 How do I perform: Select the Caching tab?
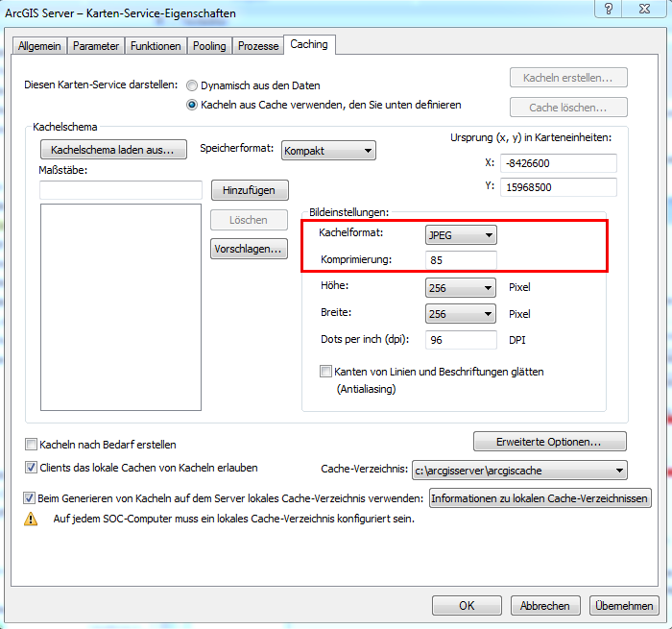(x=309, y=44)
